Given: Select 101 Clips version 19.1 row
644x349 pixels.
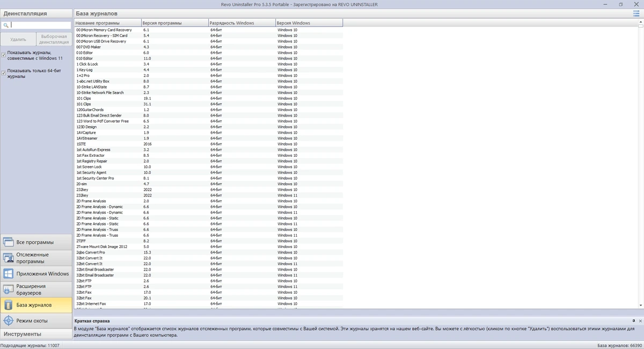Looking at the screenshot, I should (208, 98).
